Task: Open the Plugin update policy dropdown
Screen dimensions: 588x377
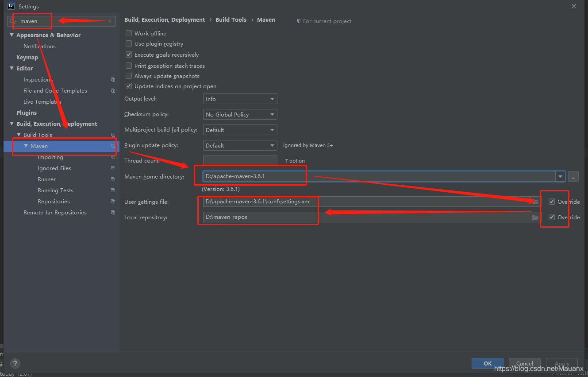Action: tap(240, 145)
